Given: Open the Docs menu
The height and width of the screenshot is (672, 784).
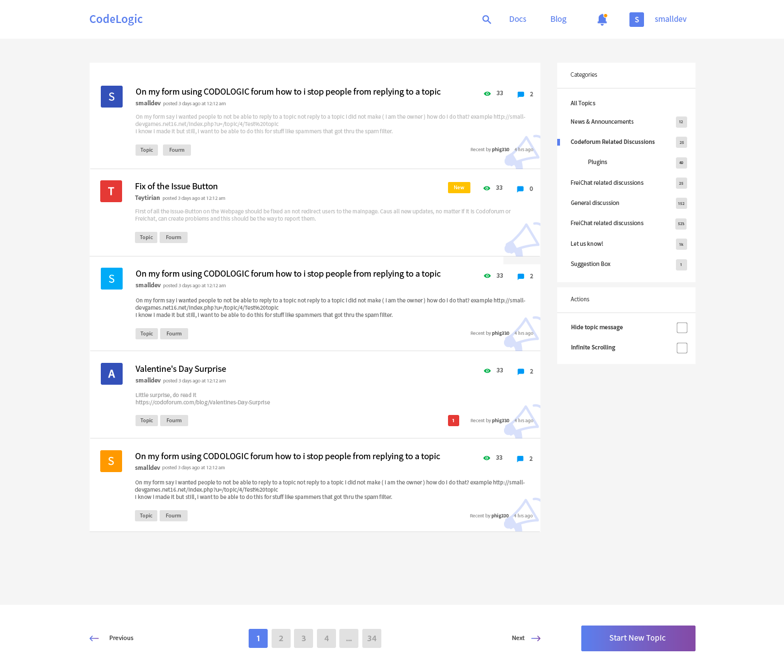Looking at the screenshot, I should tap(517, 19).
